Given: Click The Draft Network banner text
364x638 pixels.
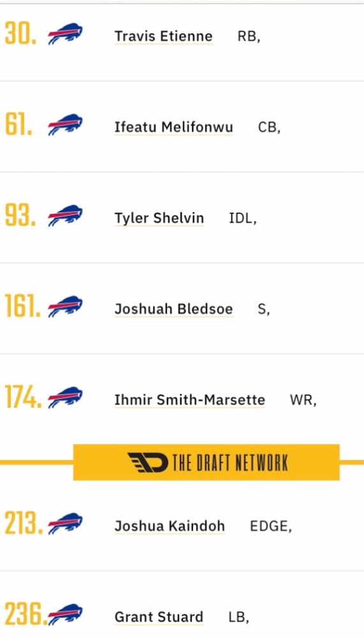Looking at the screenshot, I should tap(230, 463).
